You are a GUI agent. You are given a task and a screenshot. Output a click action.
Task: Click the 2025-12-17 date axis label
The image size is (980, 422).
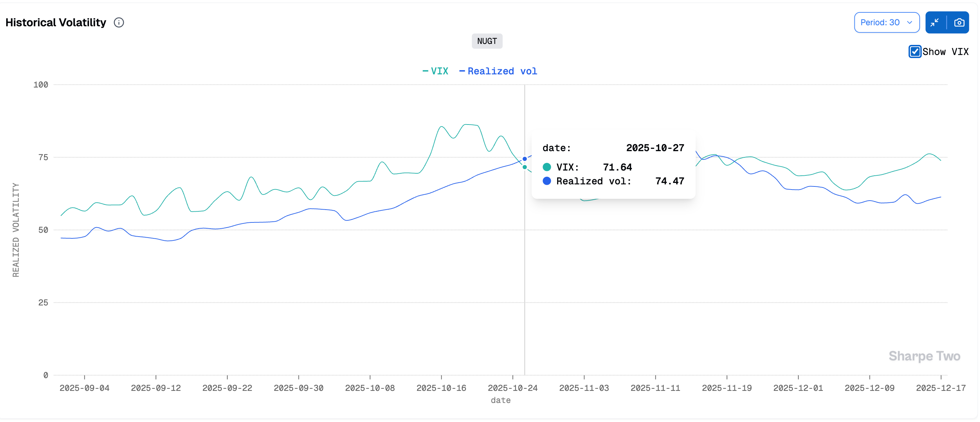pos(941,388)
